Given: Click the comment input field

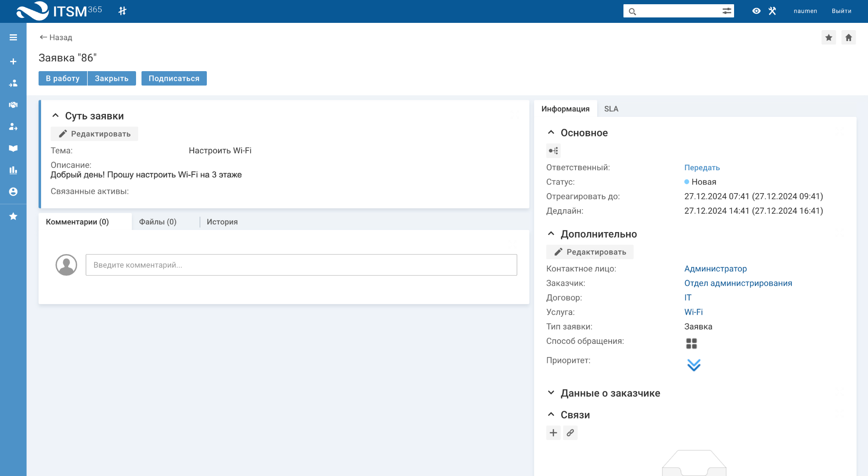Looking at the screenshot, I should pos(301,265).
